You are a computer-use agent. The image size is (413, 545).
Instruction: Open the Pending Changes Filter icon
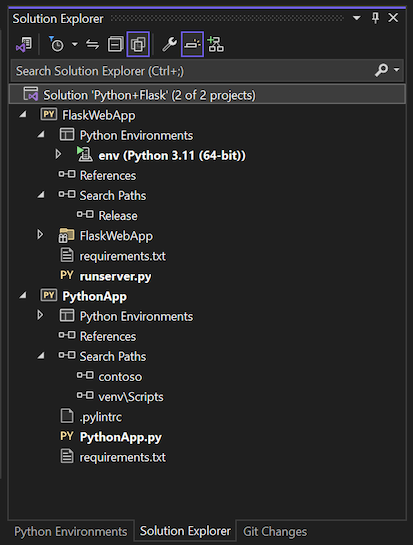tap(56, 44)
